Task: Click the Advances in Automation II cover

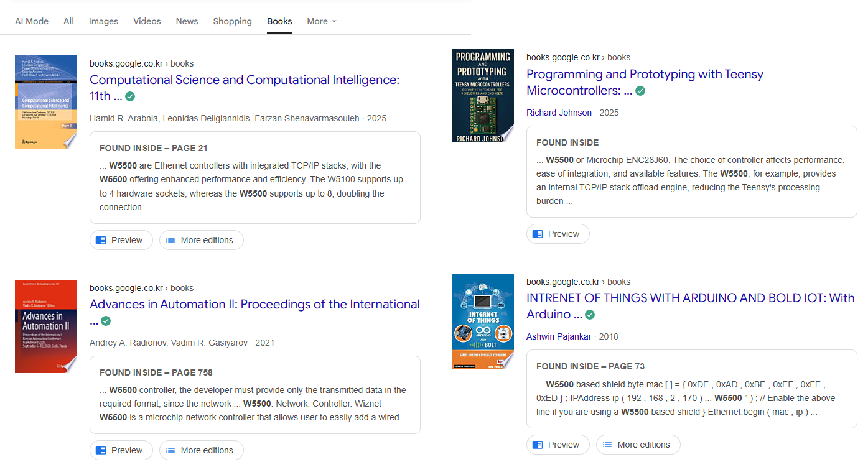Action: point(46,326)
